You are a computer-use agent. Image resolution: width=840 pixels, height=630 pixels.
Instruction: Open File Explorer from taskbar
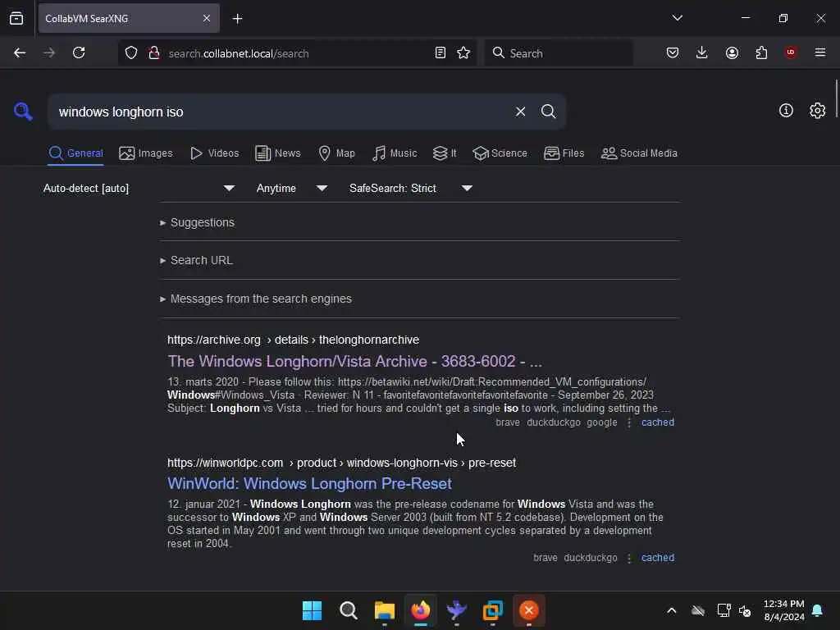(x=385, y=610)
